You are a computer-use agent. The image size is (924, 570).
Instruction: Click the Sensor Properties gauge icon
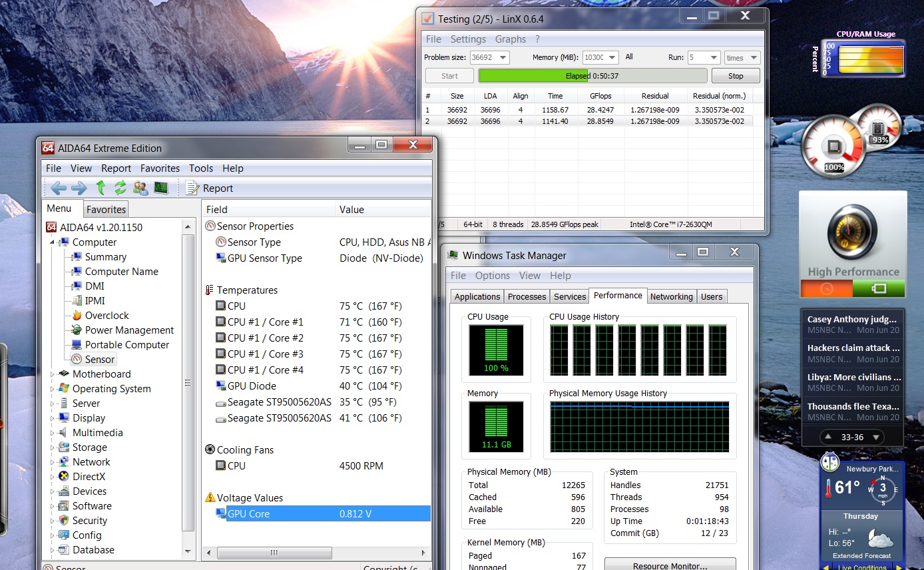pyautogui.click(x=210, y=226)
